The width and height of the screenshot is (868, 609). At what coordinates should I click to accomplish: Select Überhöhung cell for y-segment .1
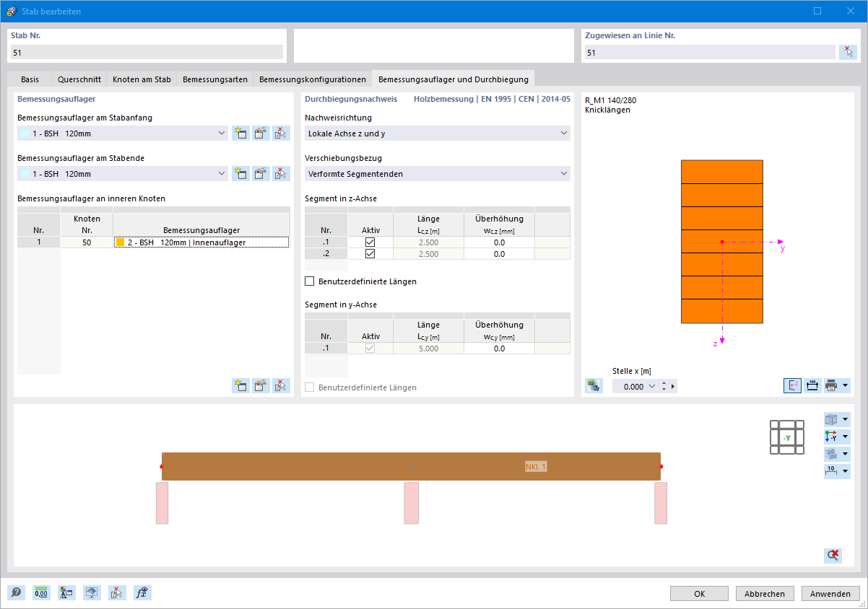[x=499, y=349]
